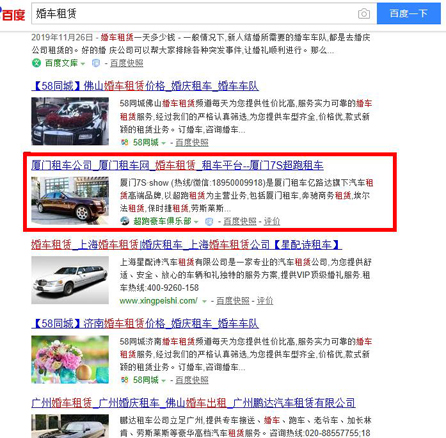Open 百度快照 link under xingpeishi result

[233, 301]
